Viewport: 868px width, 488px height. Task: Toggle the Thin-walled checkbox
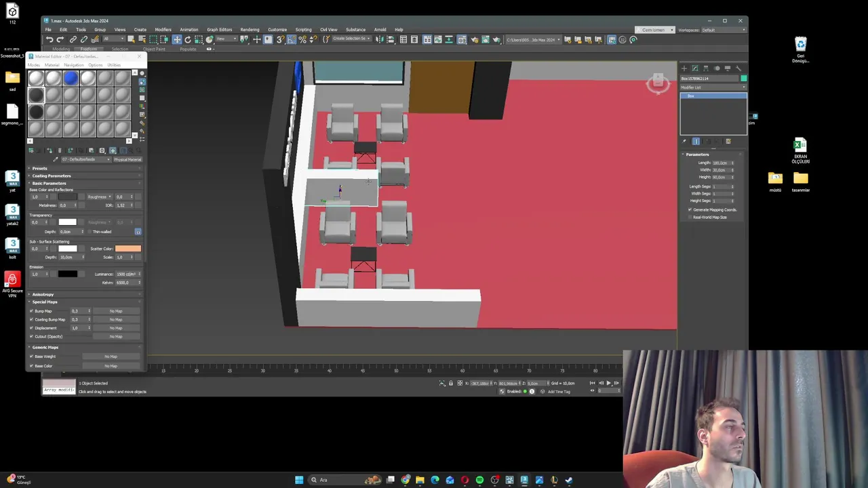pyautogui.click(x=90, y=232)
